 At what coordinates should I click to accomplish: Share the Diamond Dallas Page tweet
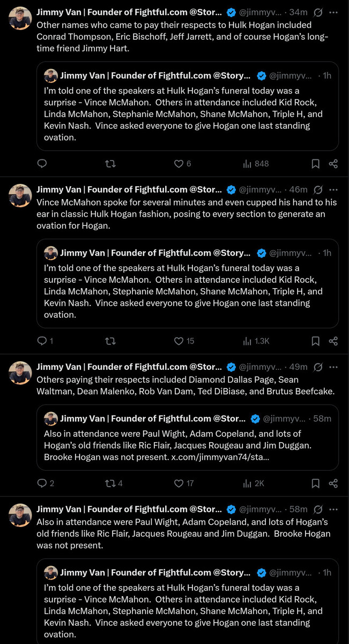[x=333, y=483]
